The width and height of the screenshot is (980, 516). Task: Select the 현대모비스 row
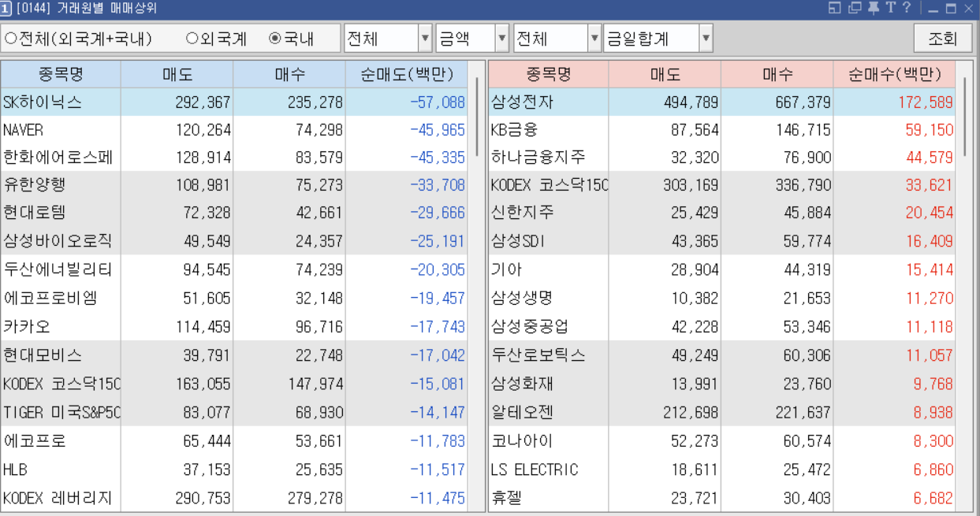coord(233,355)
